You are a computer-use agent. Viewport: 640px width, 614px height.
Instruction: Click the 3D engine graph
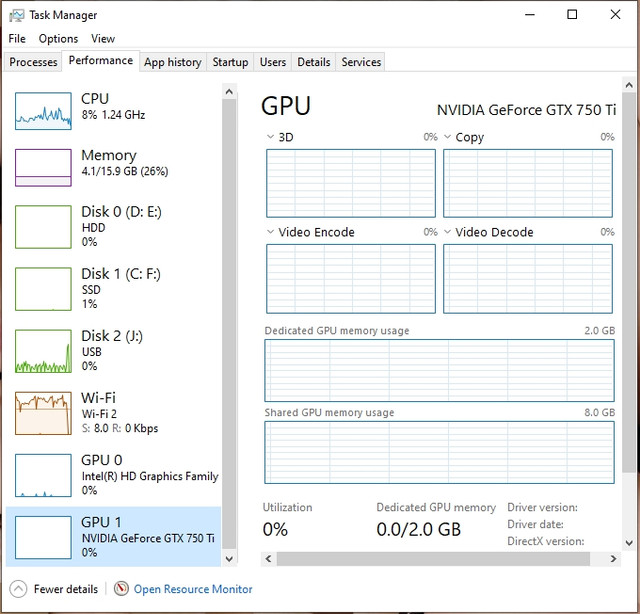(351, 183)
